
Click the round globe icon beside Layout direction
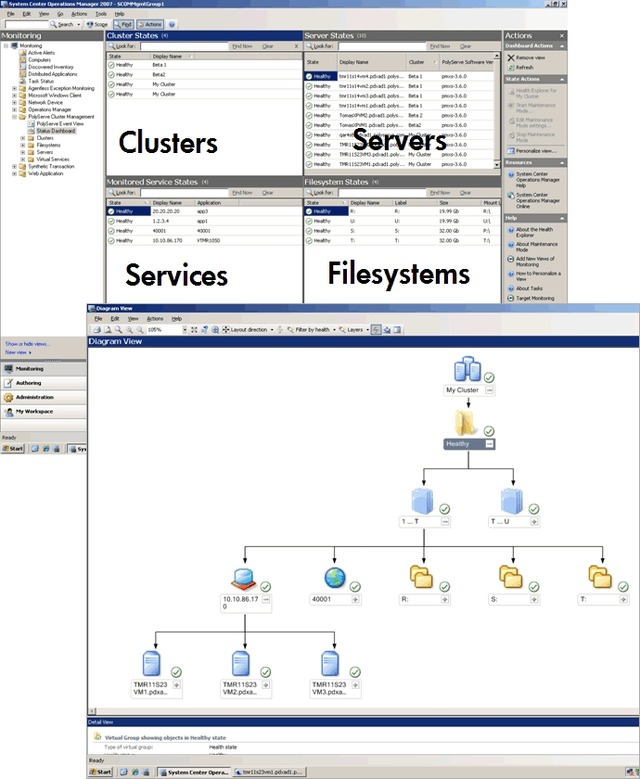(215, 330)
